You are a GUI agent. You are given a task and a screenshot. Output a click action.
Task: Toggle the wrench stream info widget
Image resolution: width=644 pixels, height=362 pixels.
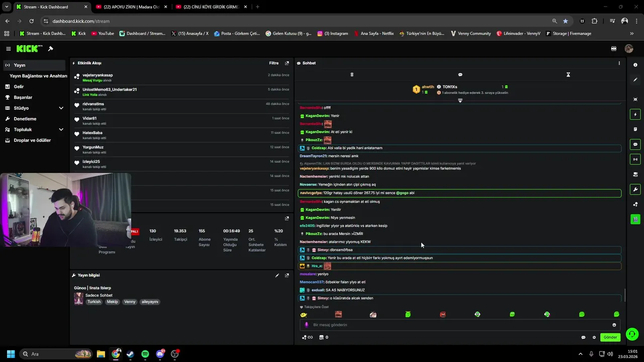[635, 190]
